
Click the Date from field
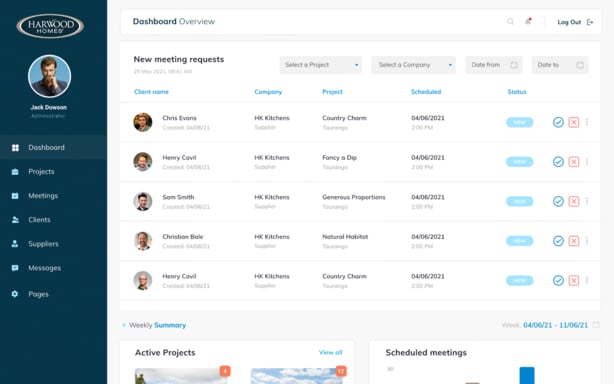(493, 65)
